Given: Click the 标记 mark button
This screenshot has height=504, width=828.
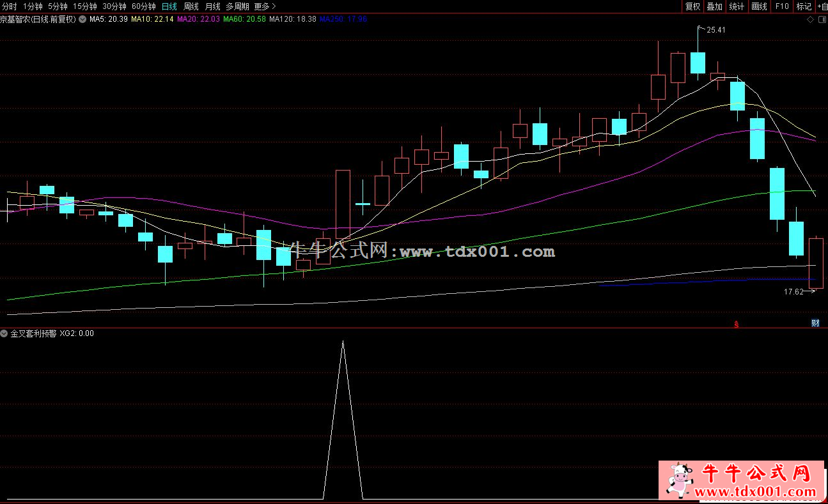Looking at the screenshot, I should coord(804,6).
